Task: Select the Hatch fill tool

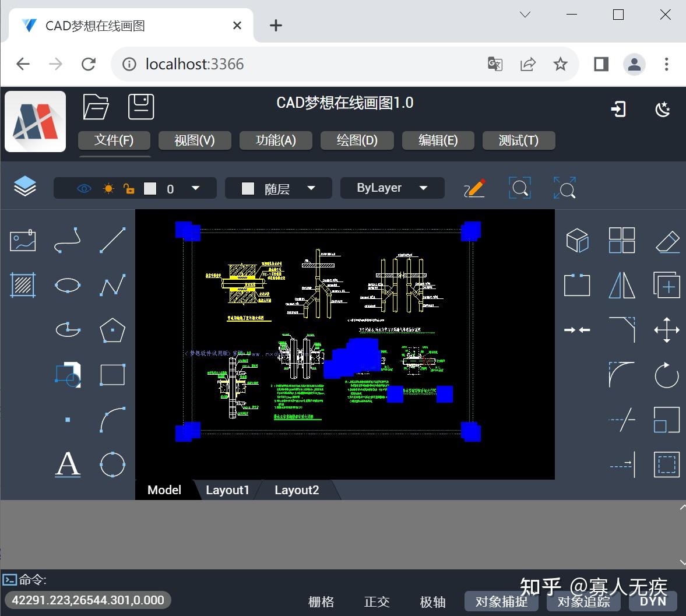Action: 22,285
